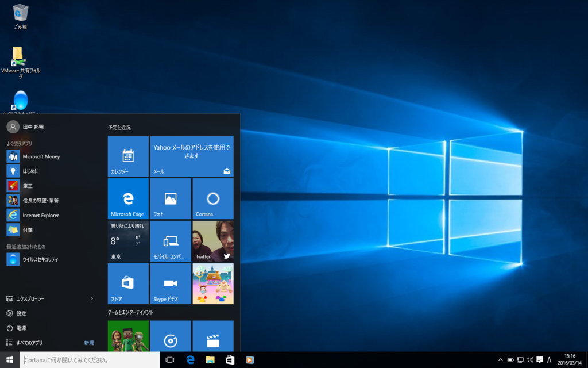Focus the Cortana search box
588x368 pixels.
tap(90, 360)
